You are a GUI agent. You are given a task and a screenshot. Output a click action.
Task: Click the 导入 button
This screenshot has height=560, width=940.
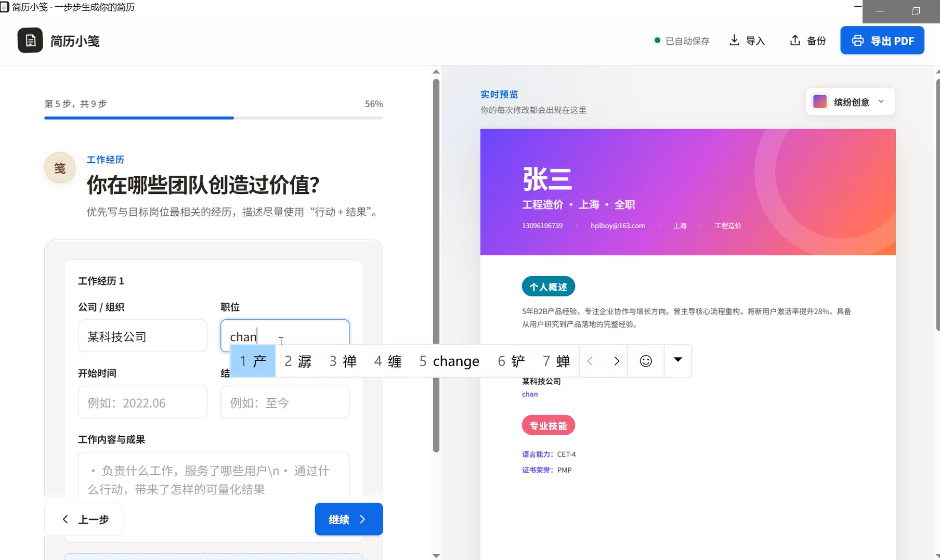[x=747, y=41]
